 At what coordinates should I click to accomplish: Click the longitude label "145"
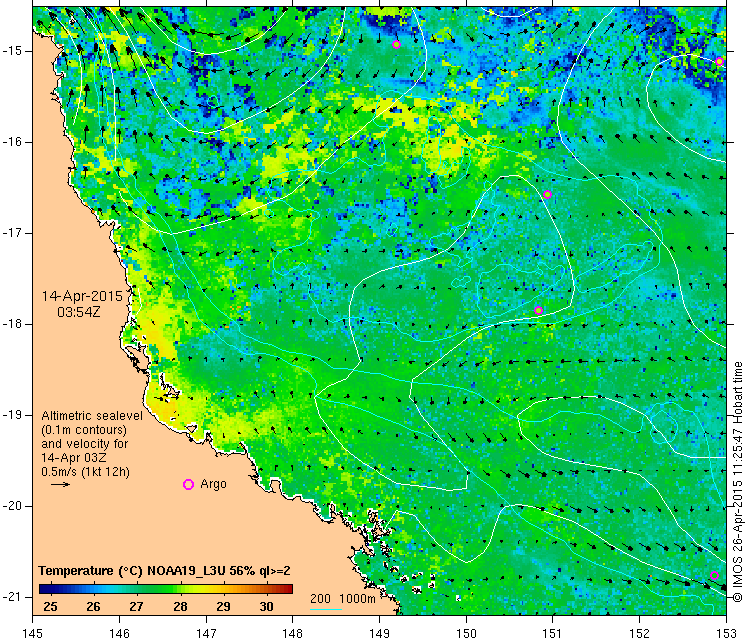point(33,633)
